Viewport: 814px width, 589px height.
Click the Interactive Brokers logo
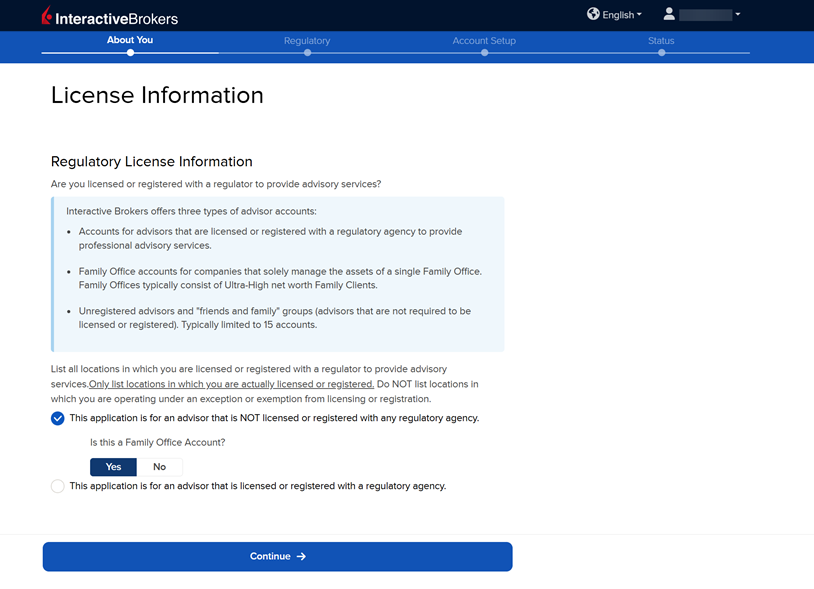[110, 17]
